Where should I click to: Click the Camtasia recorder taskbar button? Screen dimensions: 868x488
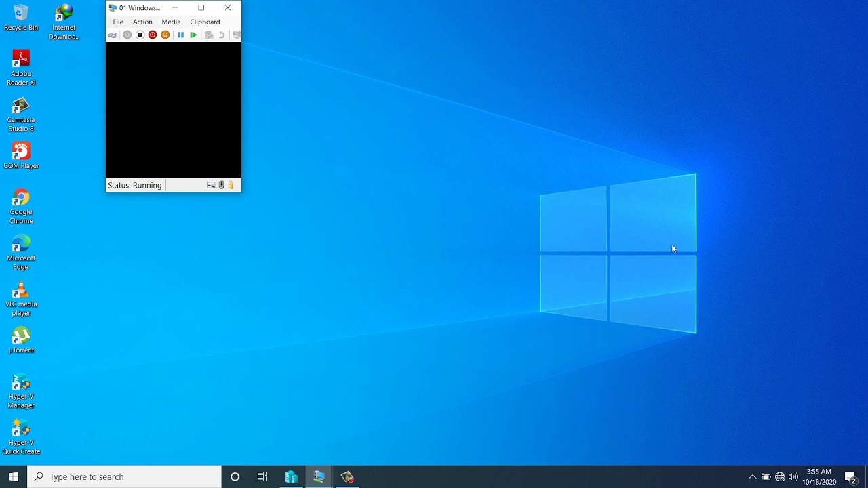click(347, 476)
